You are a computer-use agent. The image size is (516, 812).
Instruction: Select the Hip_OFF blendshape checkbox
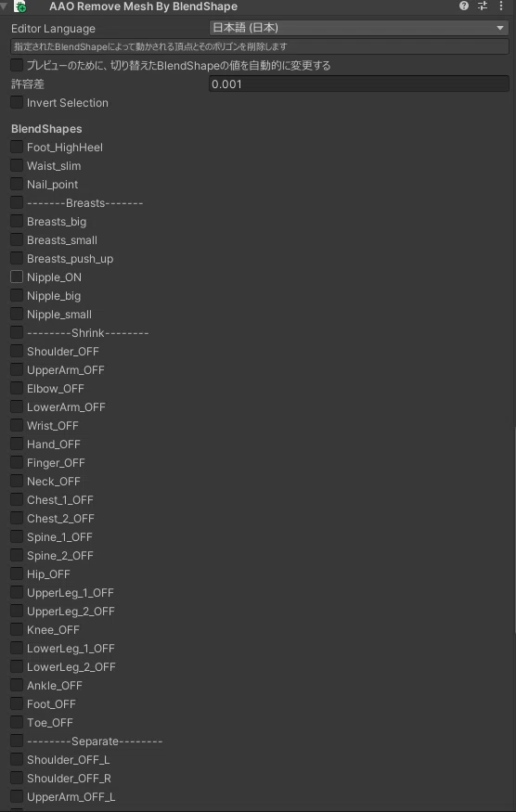coord(17,574)
